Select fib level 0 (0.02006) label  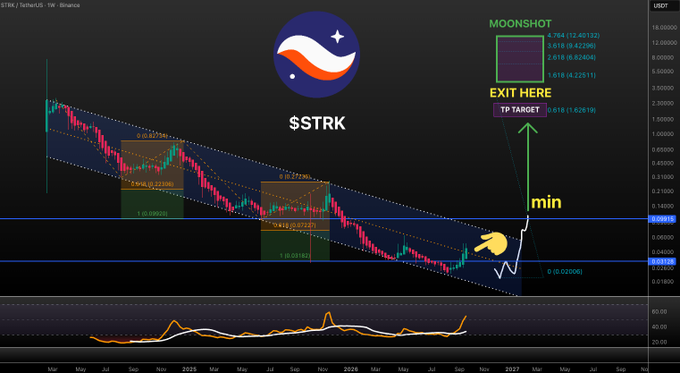[x=565, y=272]
